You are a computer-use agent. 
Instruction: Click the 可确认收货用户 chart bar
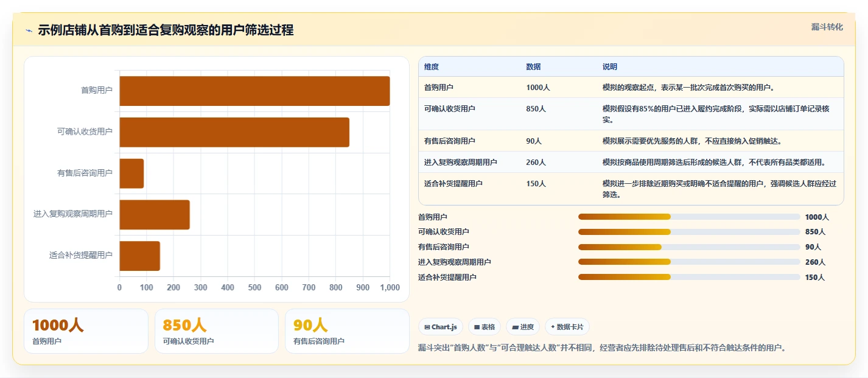pyautogui.click(x=234, y=132)
